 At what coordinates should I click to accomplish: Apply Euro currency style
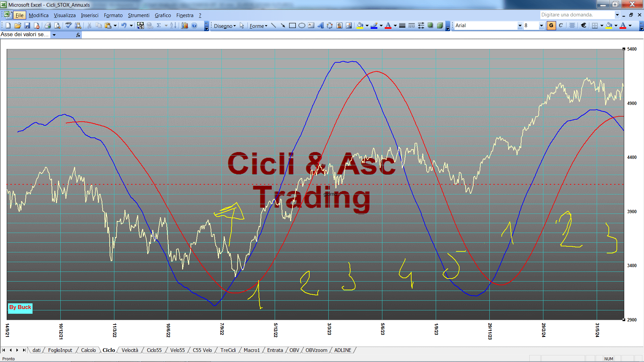pyautogui.click(x=584, y=25)
